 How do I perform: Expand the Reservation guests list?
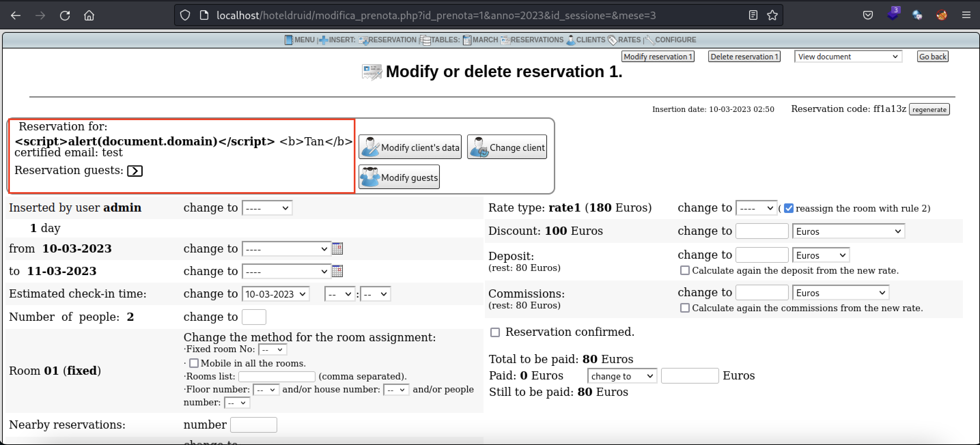point(135,171)
